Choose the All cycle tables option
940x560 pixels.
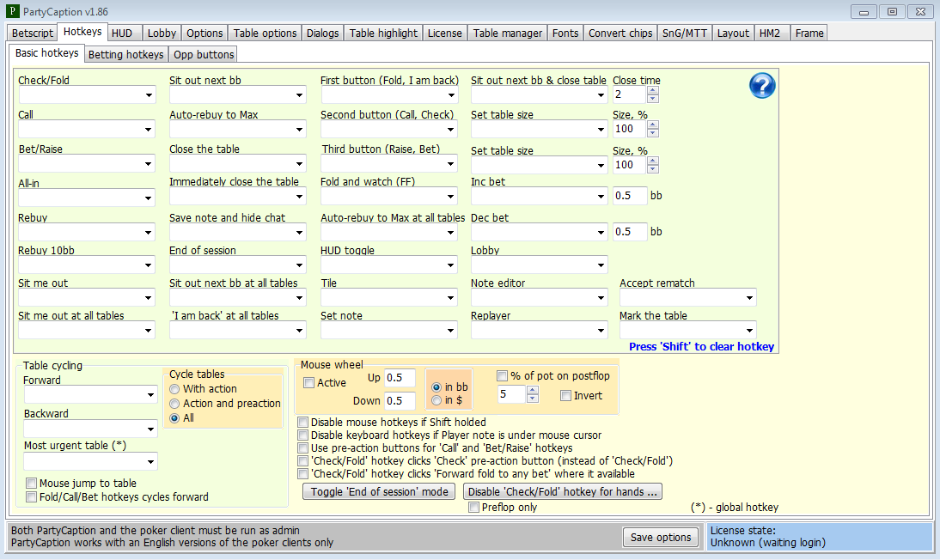pos(174,418)
